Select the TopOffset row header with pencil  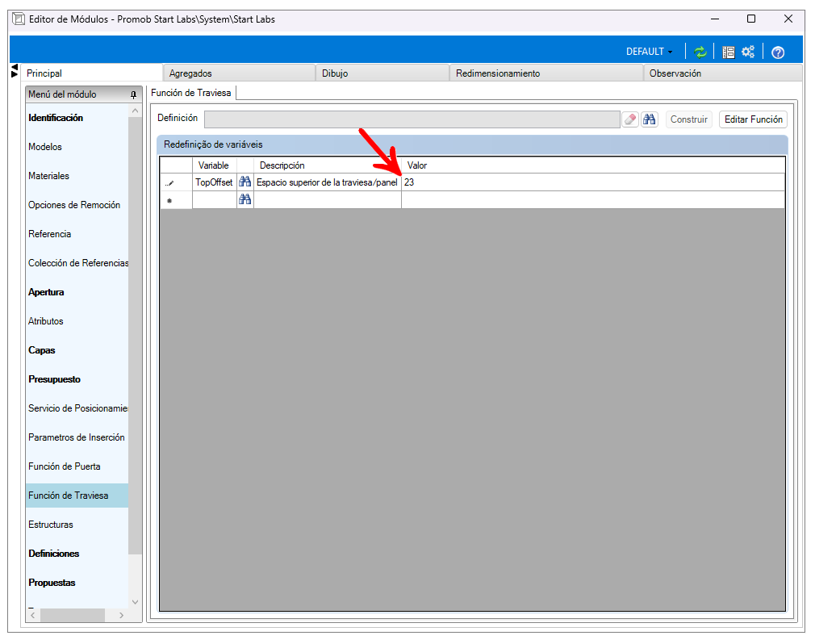click(x=176, y=182)
